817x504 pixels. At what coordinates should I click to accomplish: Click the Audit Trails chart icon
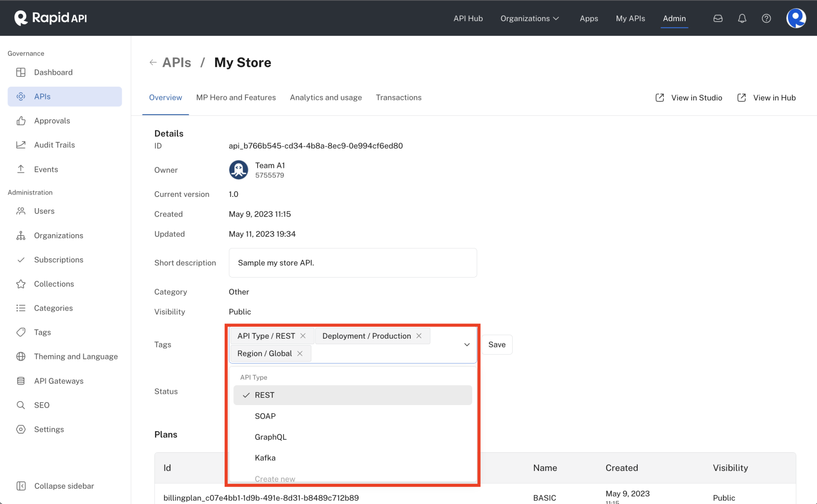pyautogui.click(x=21, y=145)
